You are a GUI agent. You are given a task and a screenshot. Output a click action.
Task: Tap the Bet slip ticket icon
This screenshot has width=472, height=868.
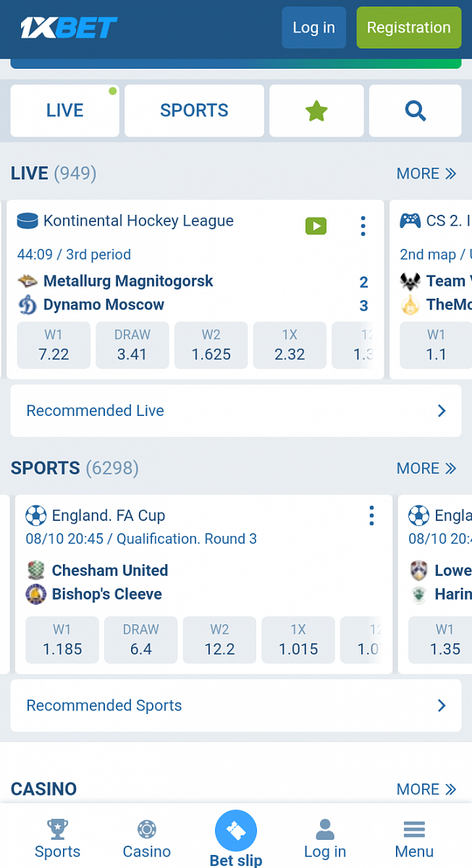pyautogui.click(x=236, y=831)
